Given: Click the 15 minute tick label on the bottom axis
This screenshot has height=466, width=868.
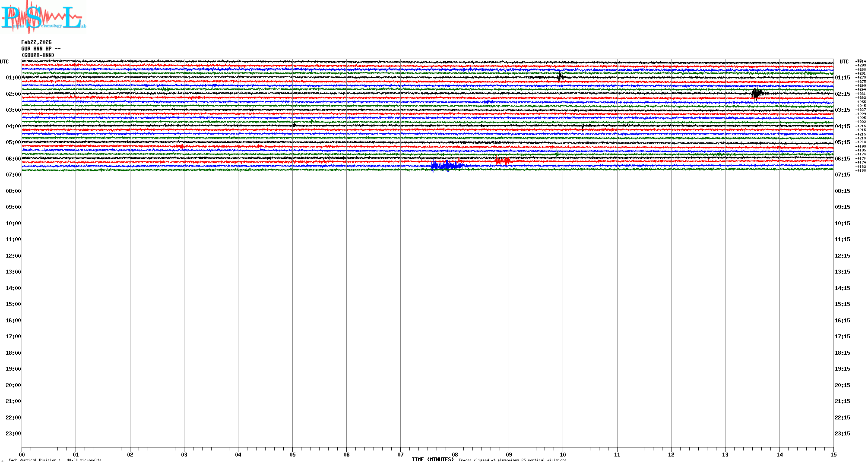Looking at the screenshot, I should (x=833, y=454).
